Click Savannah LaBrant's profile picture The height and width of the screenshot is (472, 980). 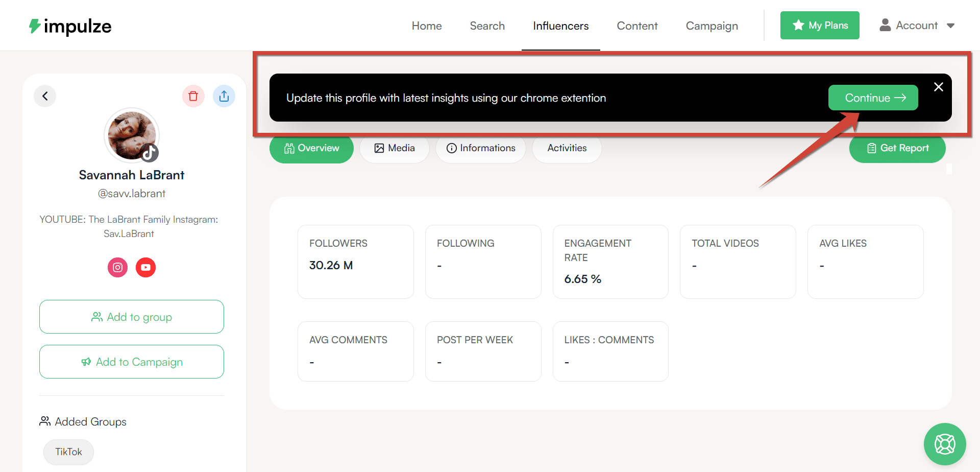(x=132, y=135)
